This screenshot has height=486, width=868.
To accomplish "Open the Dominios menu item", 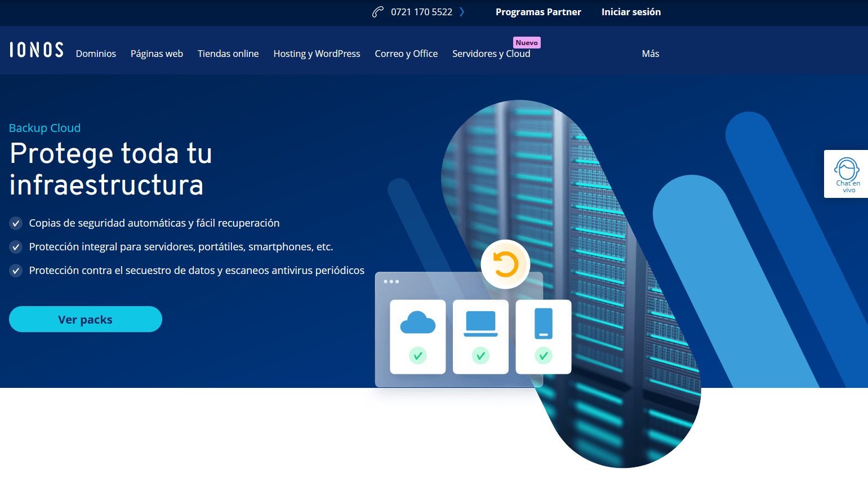I will [96, 54].
